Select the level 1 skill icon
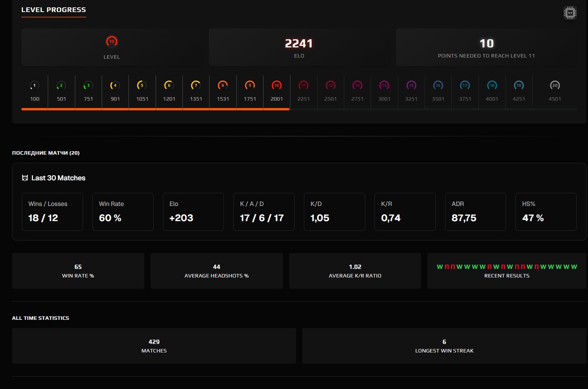The image size is (588, 389). [x=35, y=85]
